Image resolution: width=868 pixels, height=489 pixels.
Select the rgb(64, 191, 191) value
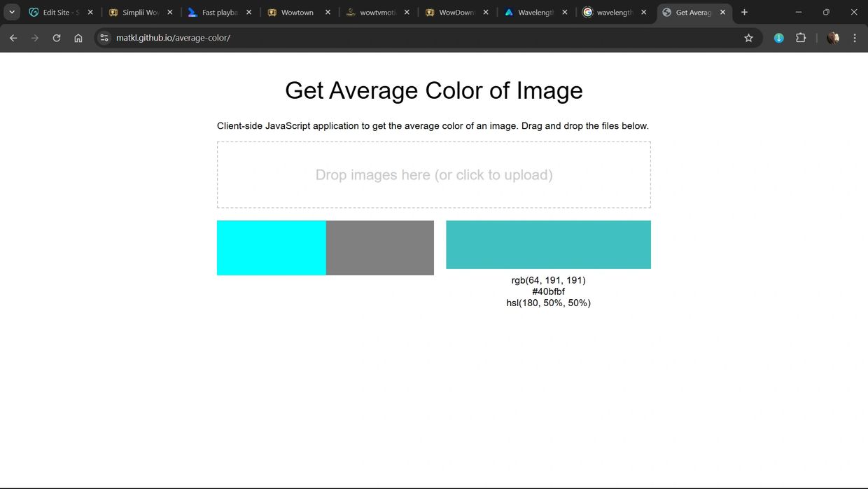(549, 280)
